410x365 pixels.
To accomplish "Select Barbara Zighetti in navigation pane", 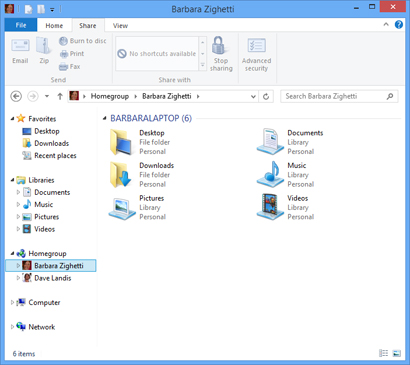I will [x=51, y=266].
